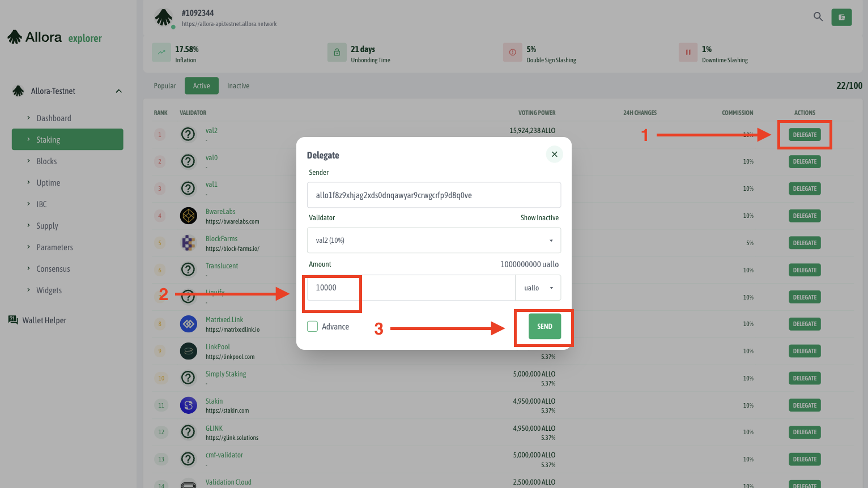Click the Downtime Slashing pause icon
This screenshot has width=868, height=488.
pyautogui.click(x=688, y=52)
